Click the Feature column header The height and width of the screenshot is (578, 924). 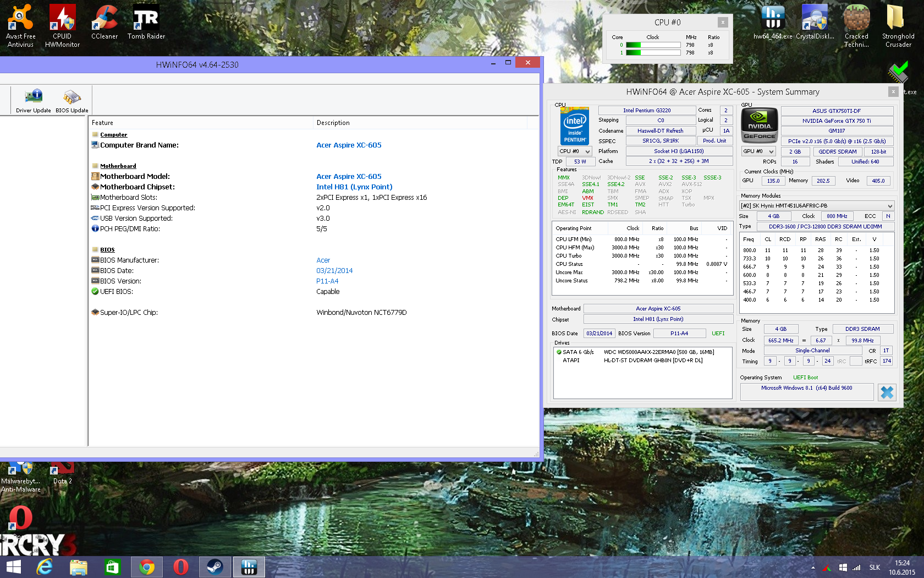pos(201,123)
